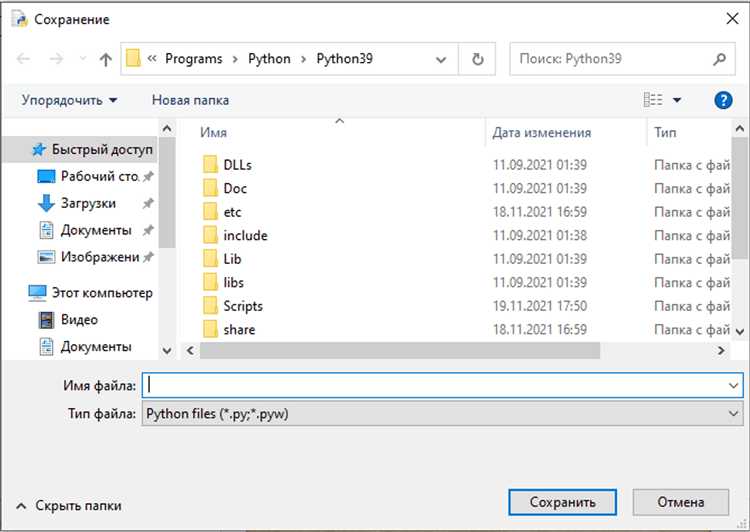The width and height of the screenshot is (750, 532).
Task: Open pinned Документы under quick access
Action: coord(95,230)
